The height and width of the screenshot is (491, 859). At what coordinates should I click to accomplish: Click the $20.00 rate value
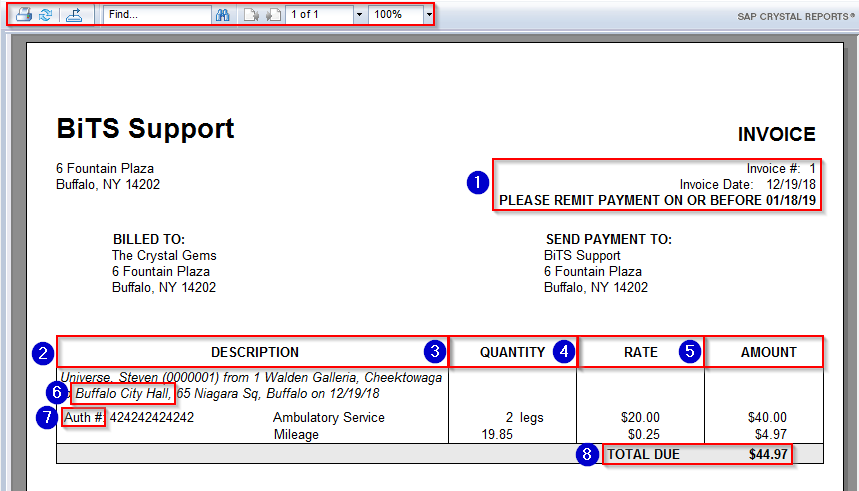pos(640,418)
